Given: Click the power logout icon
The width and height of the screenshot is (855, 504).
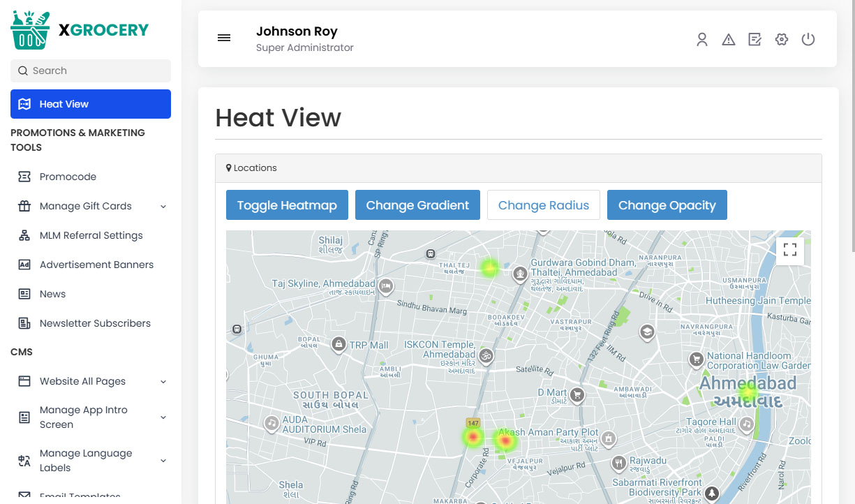Looking at the screenshot, I should click(x=808, y=40).
